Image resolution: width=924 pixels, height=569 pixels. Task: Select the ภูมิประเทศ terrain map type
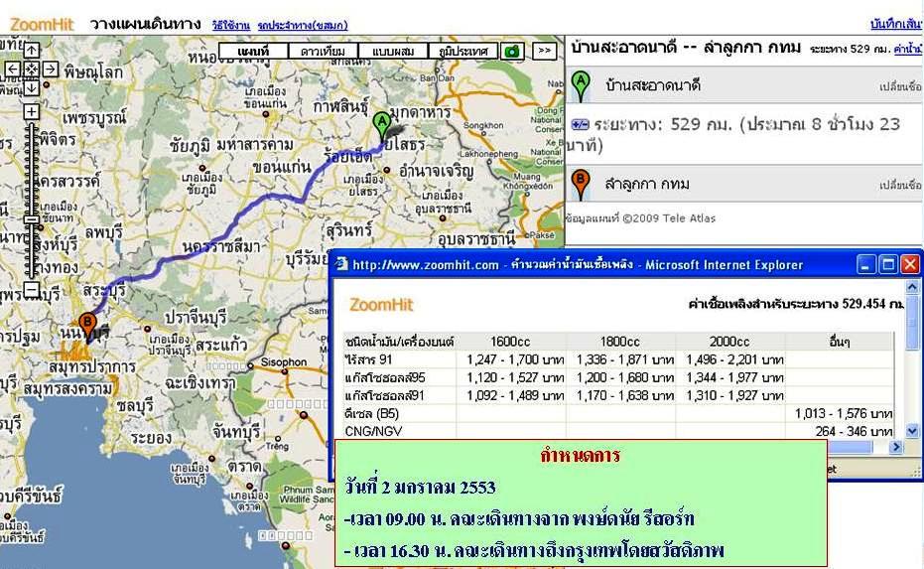click(x=462, y=51)
